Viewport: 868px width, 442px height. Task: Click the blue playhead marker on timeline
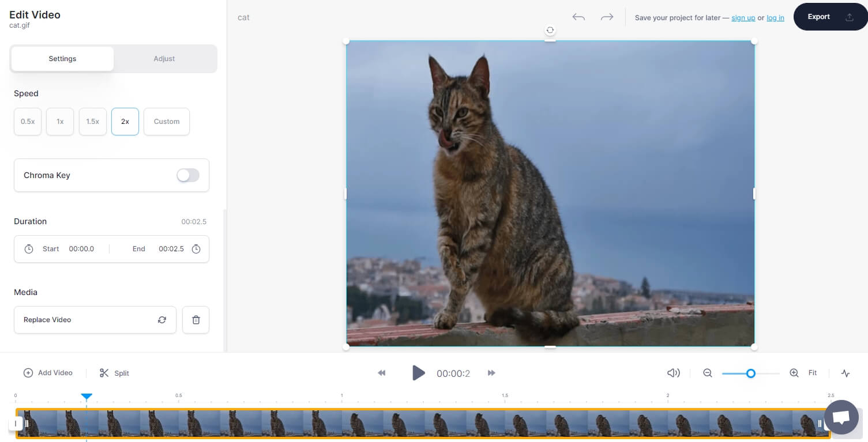tap(87, 397)
